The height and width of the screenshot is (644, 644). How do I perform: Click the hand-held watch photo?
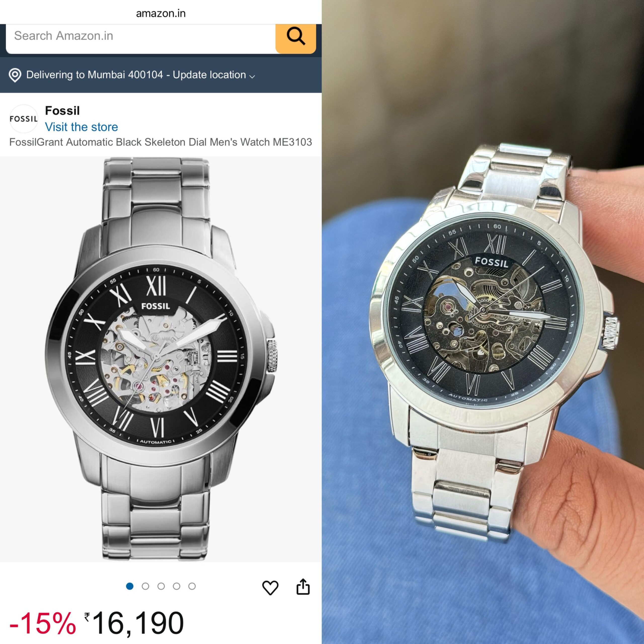tap(483, 322)
